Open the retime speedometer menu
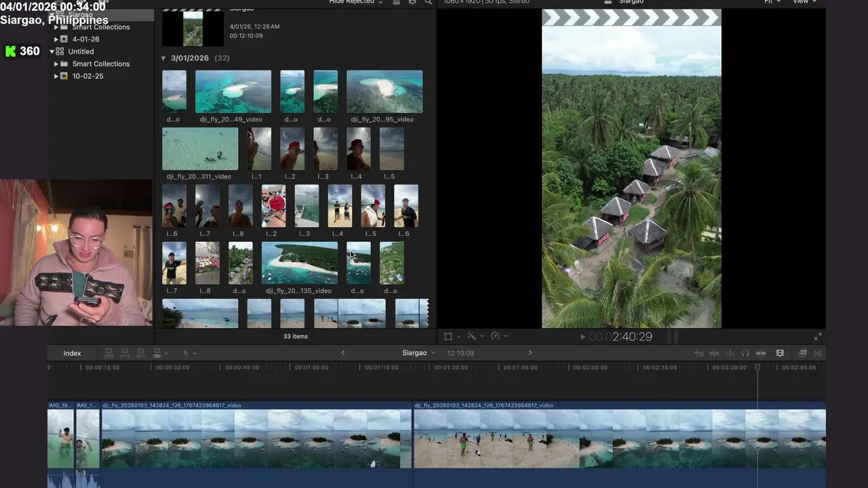 495,336
